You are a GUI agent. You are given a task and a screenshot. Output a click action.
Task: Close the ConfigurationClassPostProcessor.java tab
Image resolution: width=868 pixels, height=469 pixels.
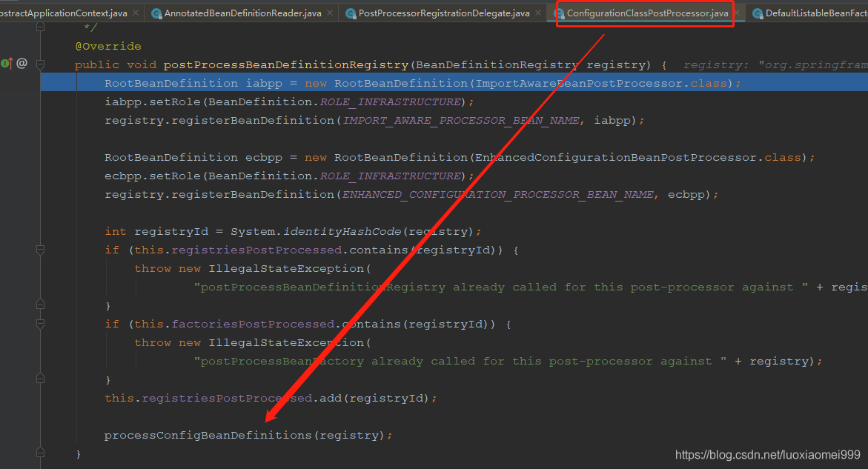[x=736, y=13]
